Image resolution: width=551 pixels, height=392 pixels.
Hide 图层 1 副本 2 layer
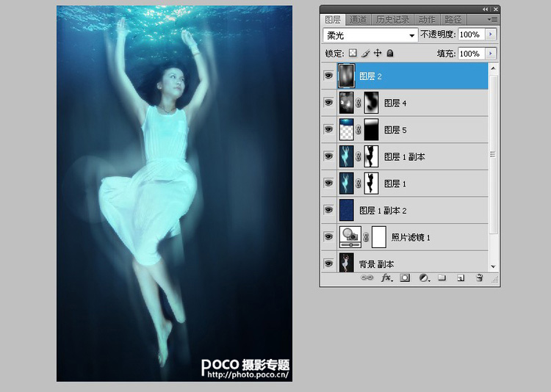pos(328,210)
